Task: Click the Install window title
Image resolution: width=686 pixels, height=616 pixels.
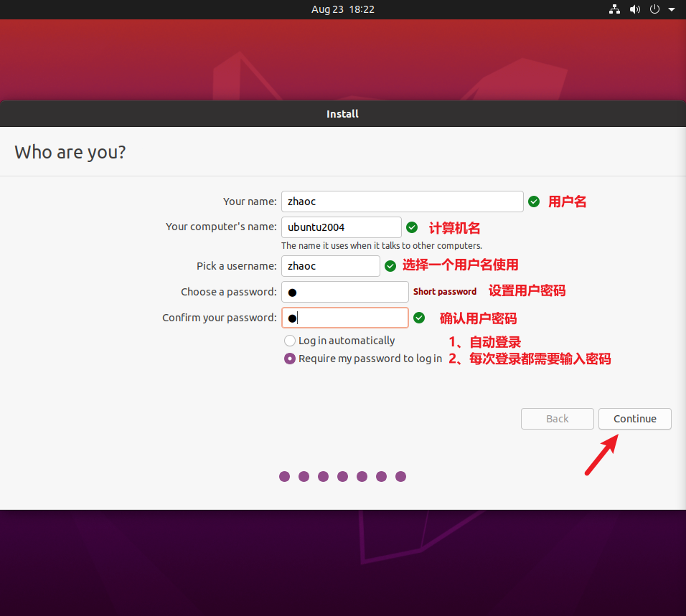Action: coord(342,114)
